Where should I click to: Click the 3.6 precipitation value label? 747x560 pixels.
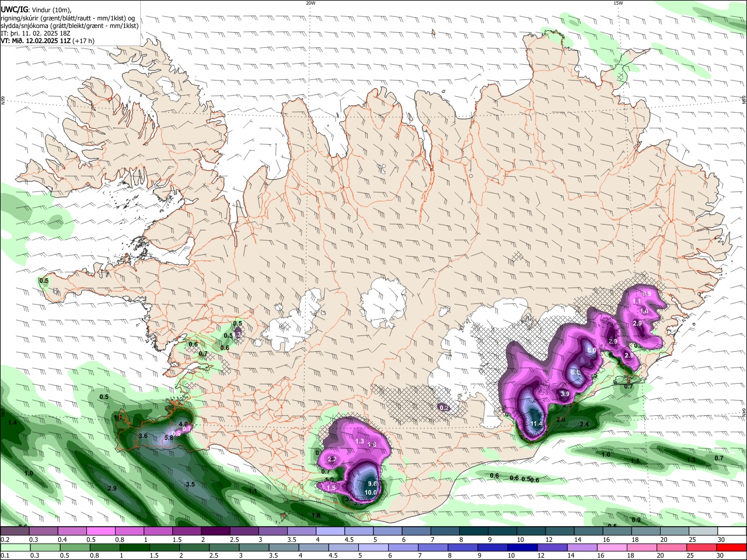coord(143,436)
